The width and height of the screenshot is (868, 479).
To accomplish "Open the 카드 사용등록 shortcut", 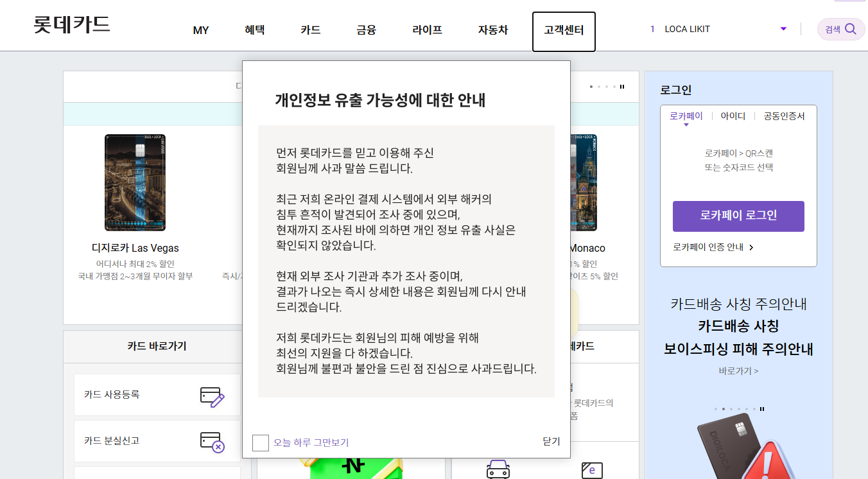I will 157,395.
